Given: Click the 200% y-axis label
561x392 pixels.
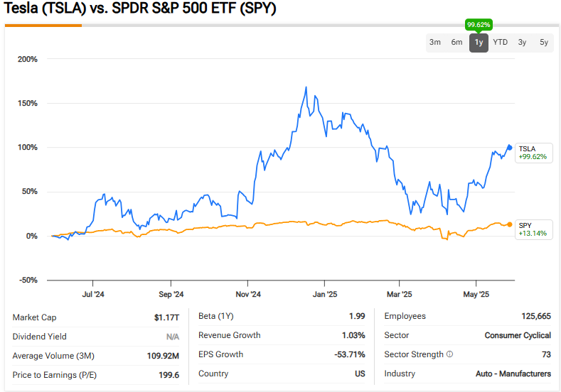Looking at the screenshot, I should click(x=28, y=60).
